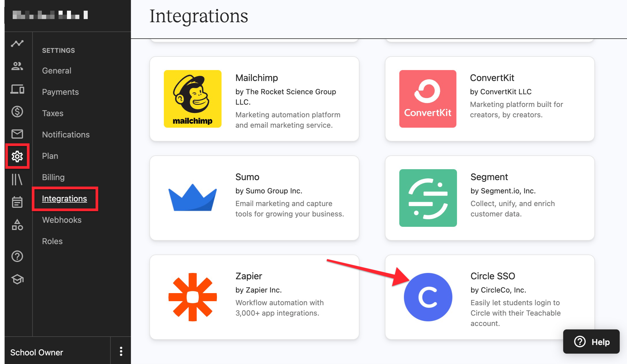Click 'Marketing platform built for creators' description
Viewport: 627px width, 364px height.
[x=516, y=110]
